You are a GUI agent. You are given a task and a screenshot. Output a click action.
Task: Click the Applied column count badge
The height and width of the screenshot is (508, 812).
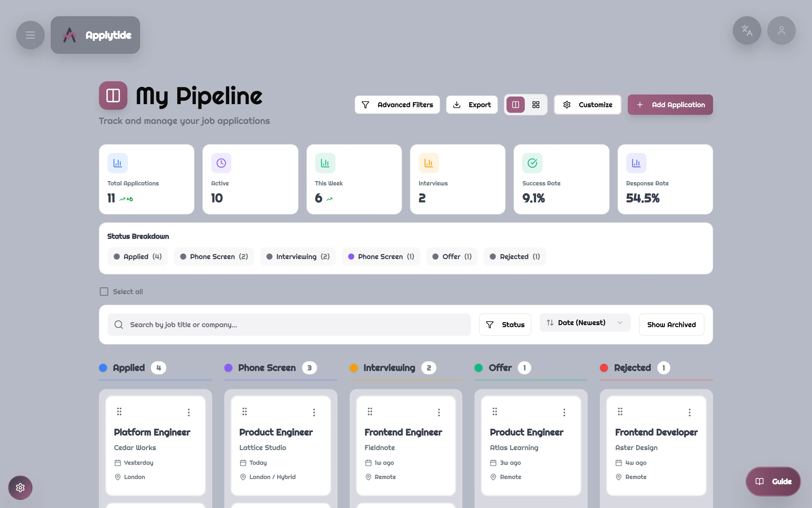(x=159, y=368)
